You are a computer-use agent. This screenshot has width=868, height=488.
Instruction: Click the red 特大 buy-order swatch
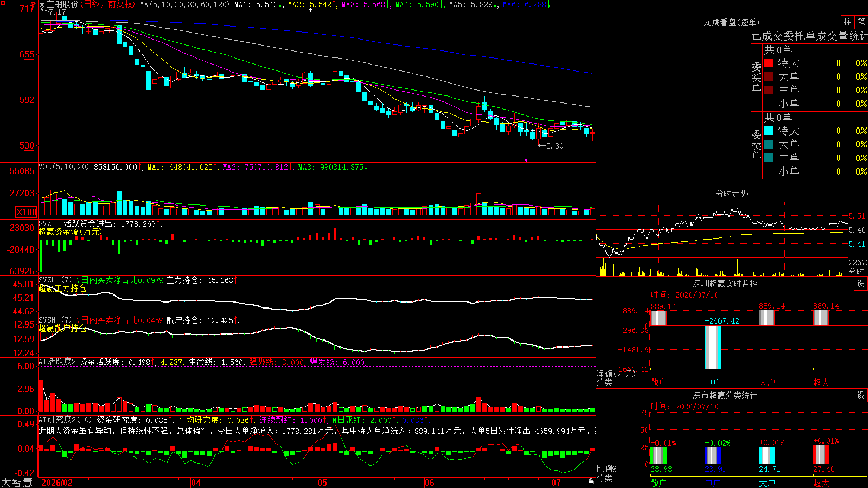[768, 63]
